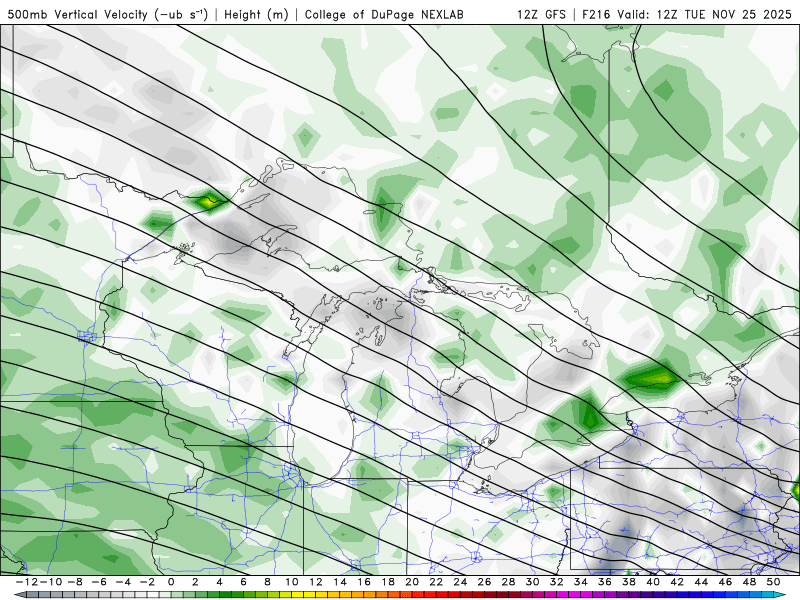
Task: Click the 40 value on color scale
Action: click(653, 582)
